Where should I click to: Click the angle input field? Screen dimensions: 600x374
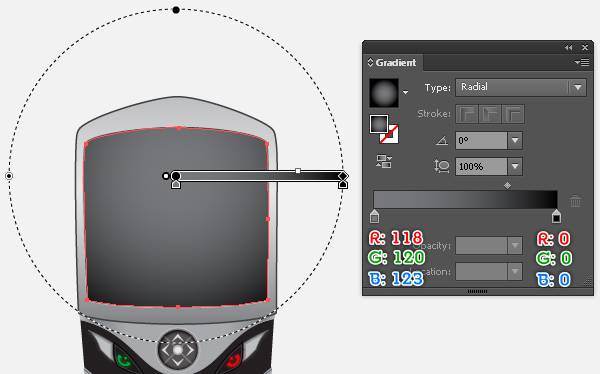pyautogui.click(x=481, y=140)
